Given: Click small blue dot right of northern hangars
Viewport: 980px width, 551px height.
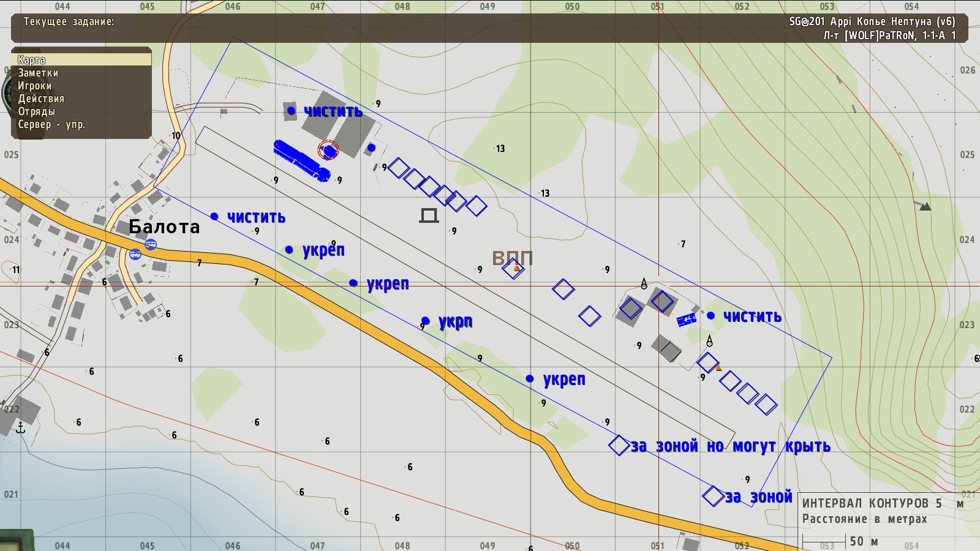Looking at the screenshot, I should [371, 148].
